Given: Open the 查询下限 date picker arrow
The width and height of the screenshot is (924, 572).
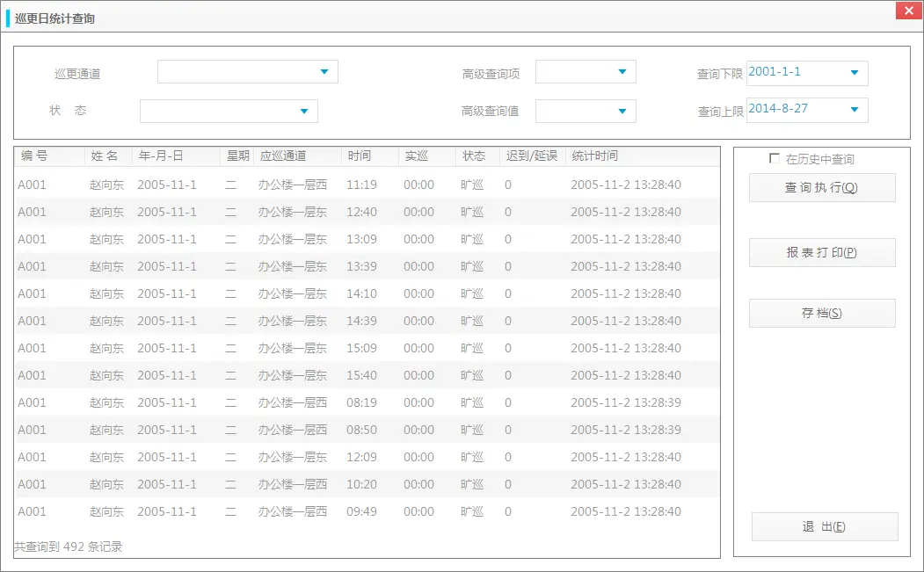Looking at the screenshot, I should pyautogui.click(x=853, y=73).
